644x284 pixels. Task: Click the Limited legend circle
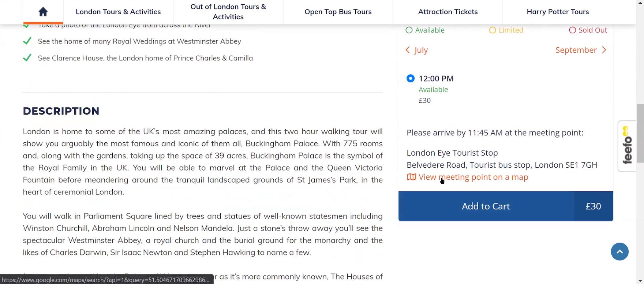point(493,30)
